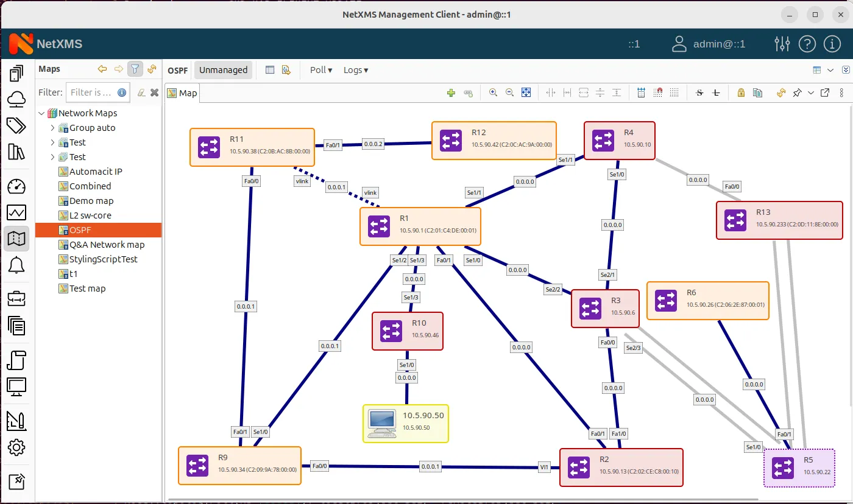
Task: Toggle snap to grid with the magnet icon
Action: click(x=658, y=93)
